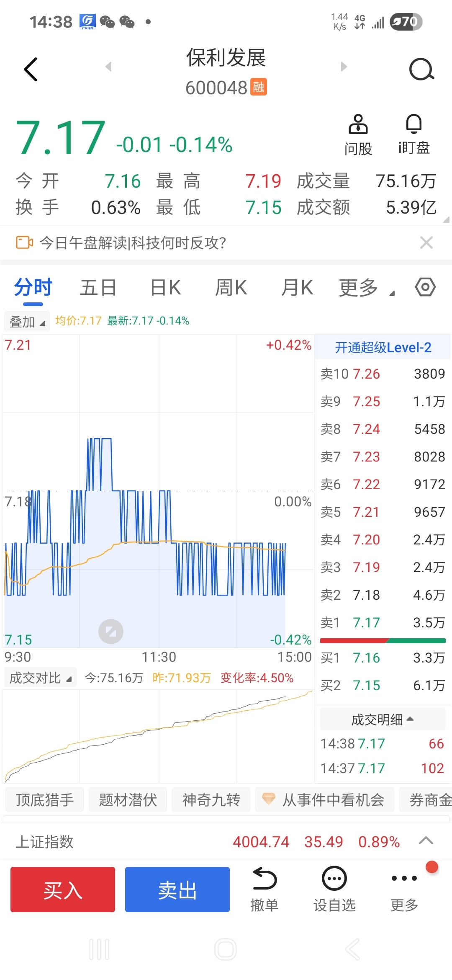Switch to next stock with right triangle
Screen dimensions: 452x980
pos(344,67)
